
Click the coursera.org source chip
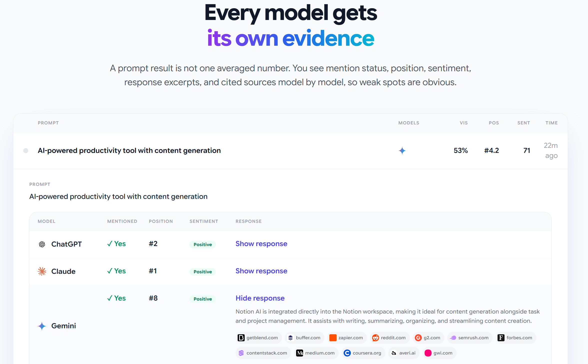[363, 353]
